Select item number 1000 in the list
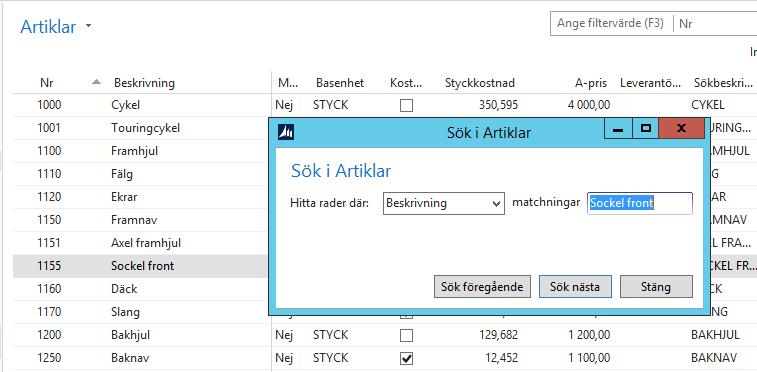 point(49,105)
